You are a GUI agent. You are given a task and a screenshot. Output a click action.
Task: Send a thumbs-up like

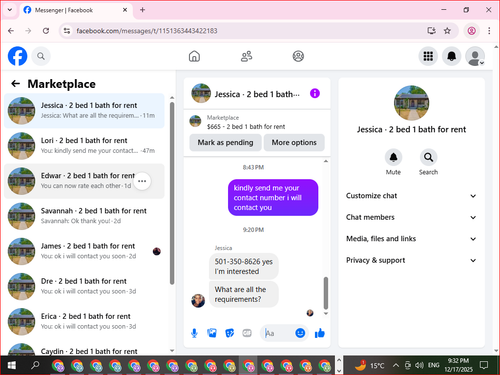point(319,333)
